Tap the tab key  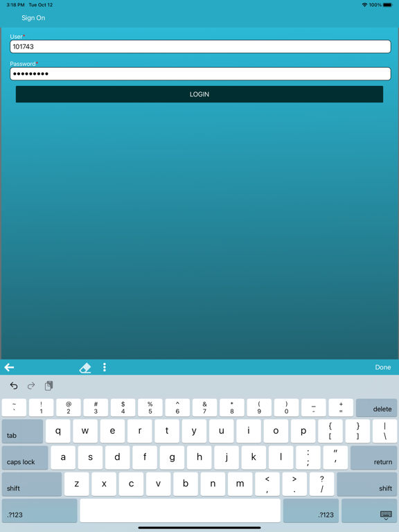[x=22, y=432]
